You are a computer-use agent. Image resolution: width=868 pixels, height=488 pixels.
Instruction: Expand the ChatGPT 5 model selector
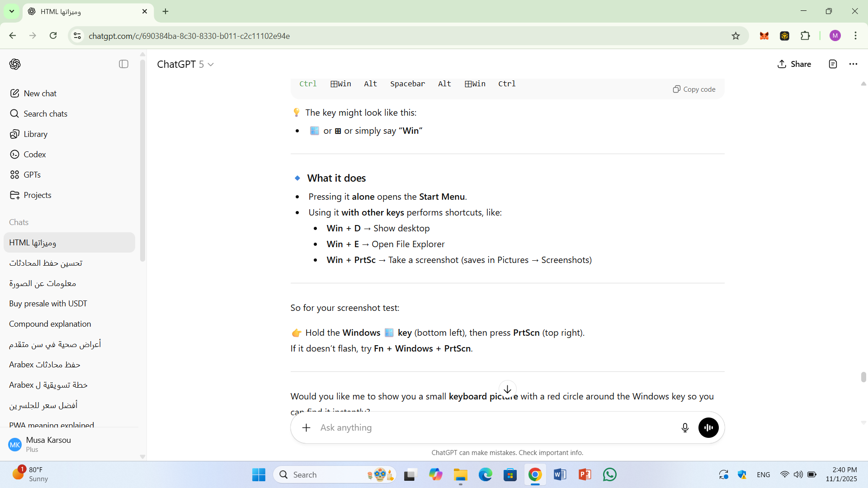click(185, 64)
